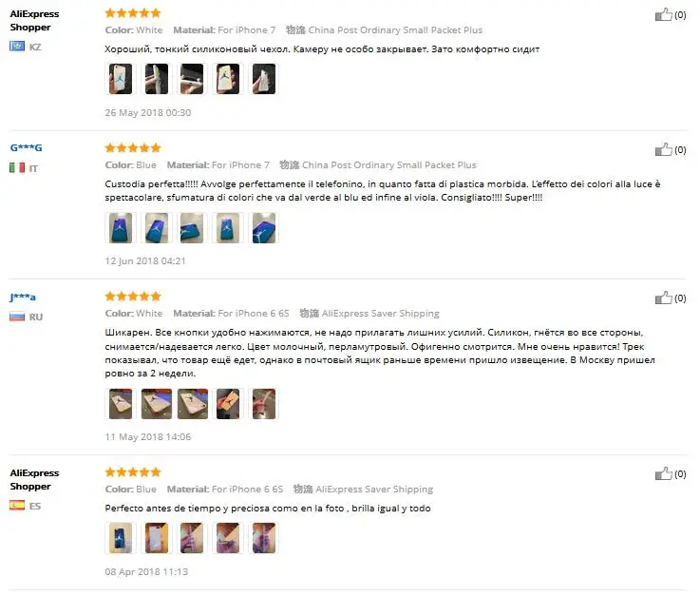Click thumbs-up on the ES shopper's review
The height and width of the screenshot is (596, 700).
pos(663,473)
